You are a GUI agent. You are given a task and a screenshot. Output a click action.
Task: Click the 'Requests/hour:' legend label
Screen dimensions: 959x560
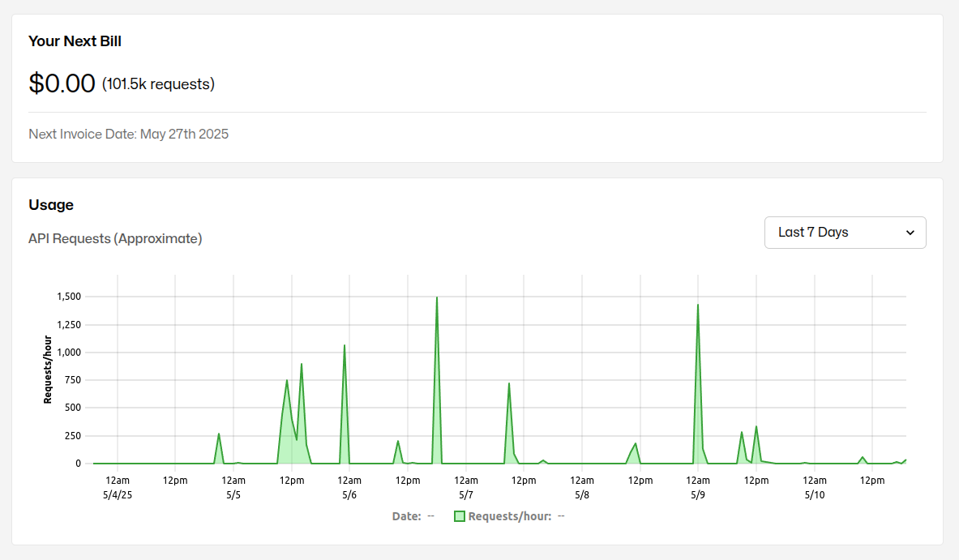(510, 516)
